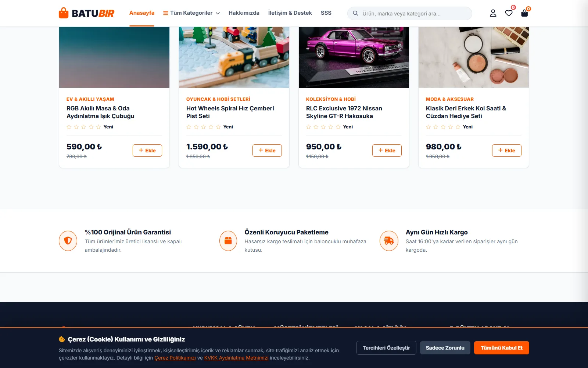
Task: Open the Hot Wheels toy train thumbnail
Action: [234, 57]
